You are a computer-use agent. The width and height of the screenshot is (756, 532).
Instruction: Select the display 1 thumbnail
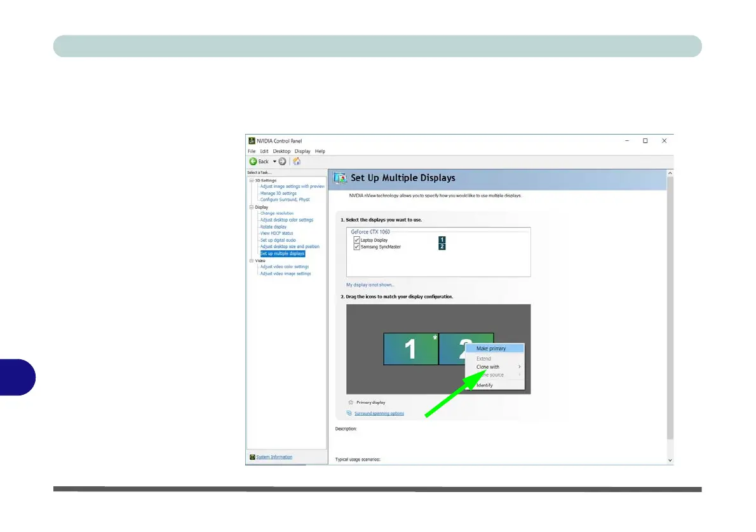[x=411, y=349]
